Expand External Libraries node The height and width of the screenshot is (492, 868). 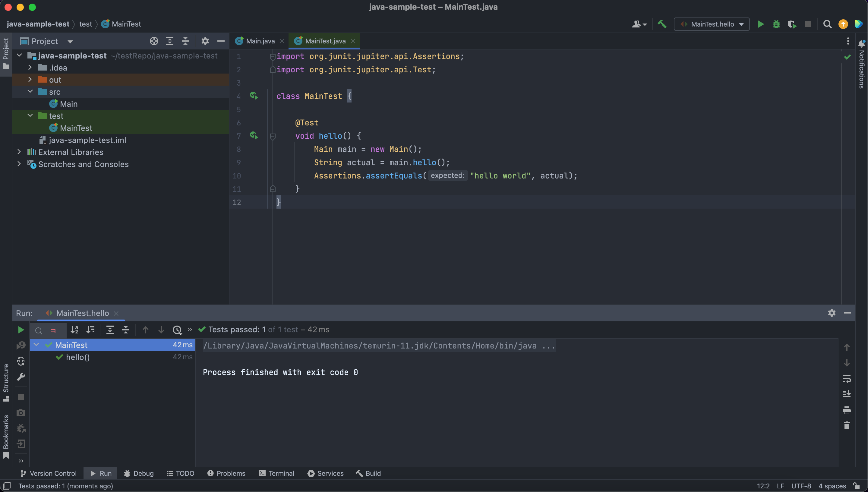[x=19, y=152]
